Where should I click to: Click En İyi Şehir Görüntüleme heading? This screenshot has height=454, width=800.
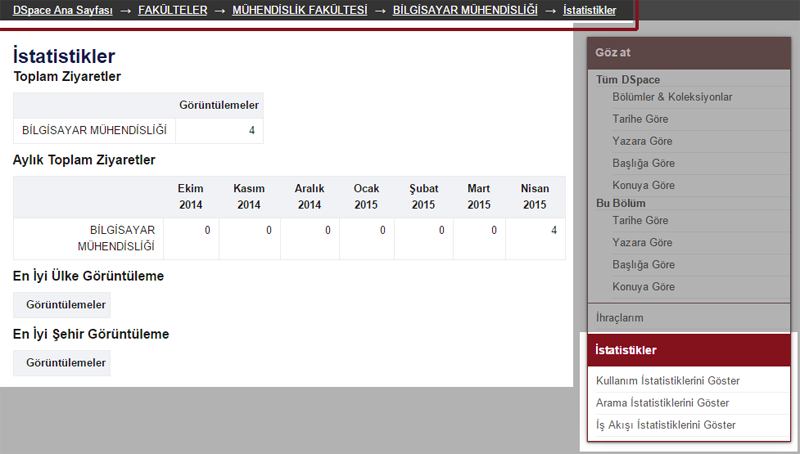pos(91,334)
